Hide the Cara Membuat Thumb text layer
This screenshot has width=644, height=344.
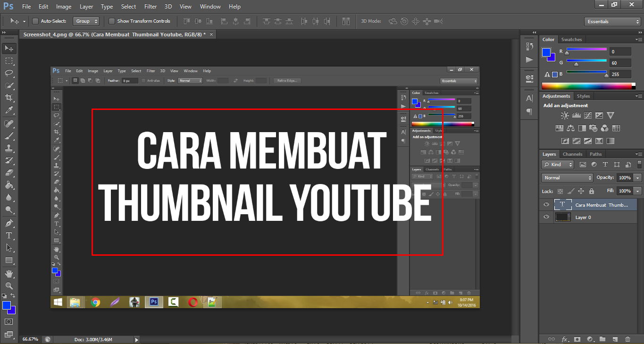pyautogui.click(x=546, y=204)
